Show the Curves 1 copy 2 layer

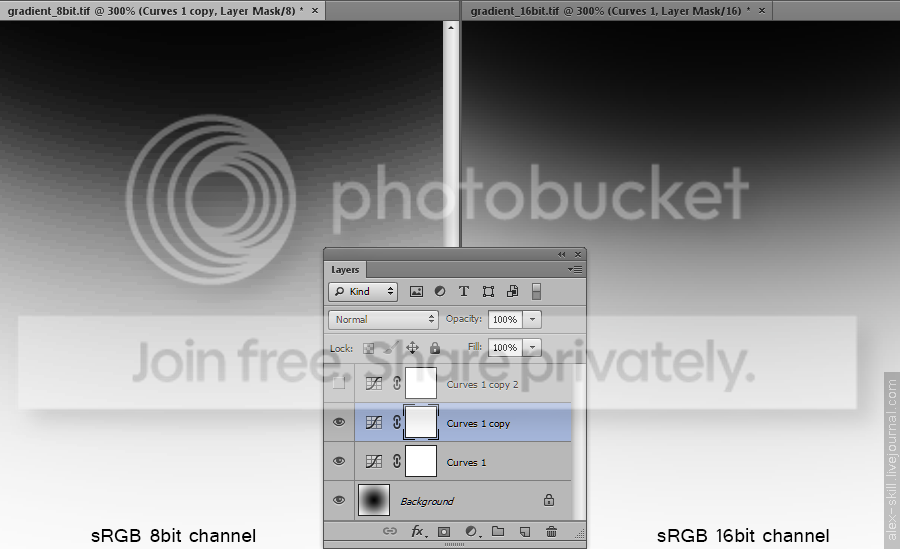tap(339, 383)
